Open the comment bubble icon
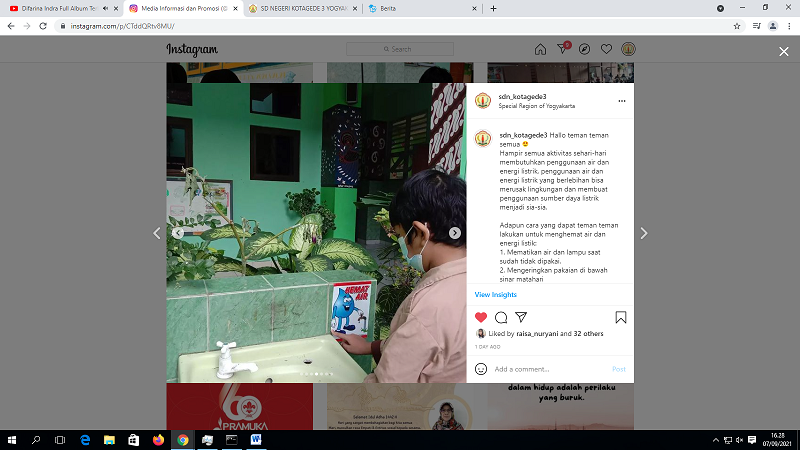 pos(501,317)
